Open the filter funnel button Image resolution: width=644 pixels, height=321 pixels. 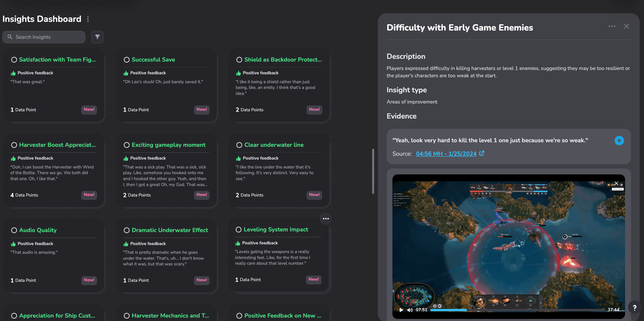tap(97, 37)
